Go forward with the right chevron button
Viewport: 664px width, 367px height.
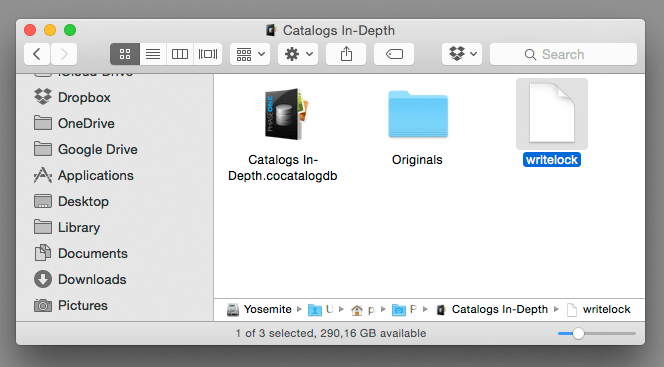coord(64,54)
